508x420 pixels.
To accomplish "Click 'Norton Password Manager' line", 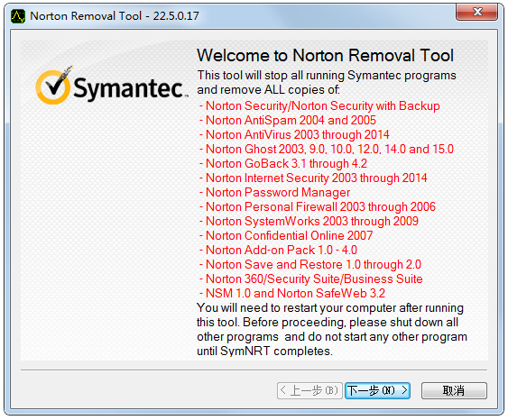I will point(274,192).
